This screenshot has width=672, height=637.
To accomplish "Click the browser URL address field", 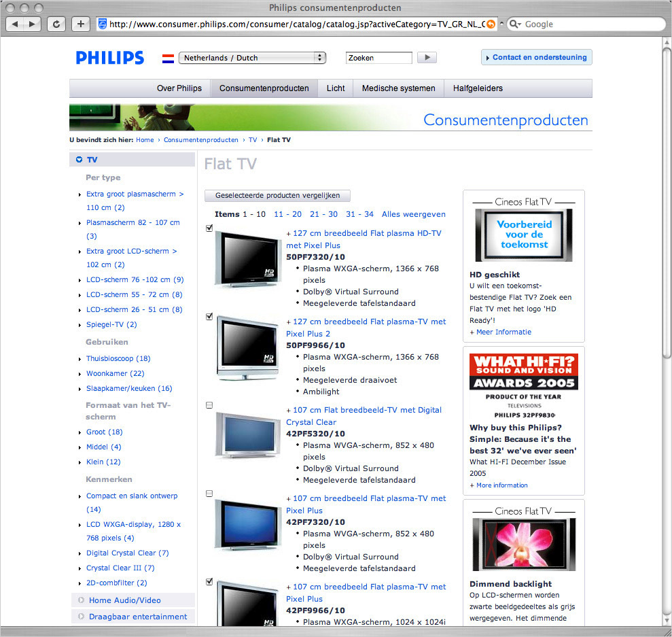I will (x=296, y=24).
